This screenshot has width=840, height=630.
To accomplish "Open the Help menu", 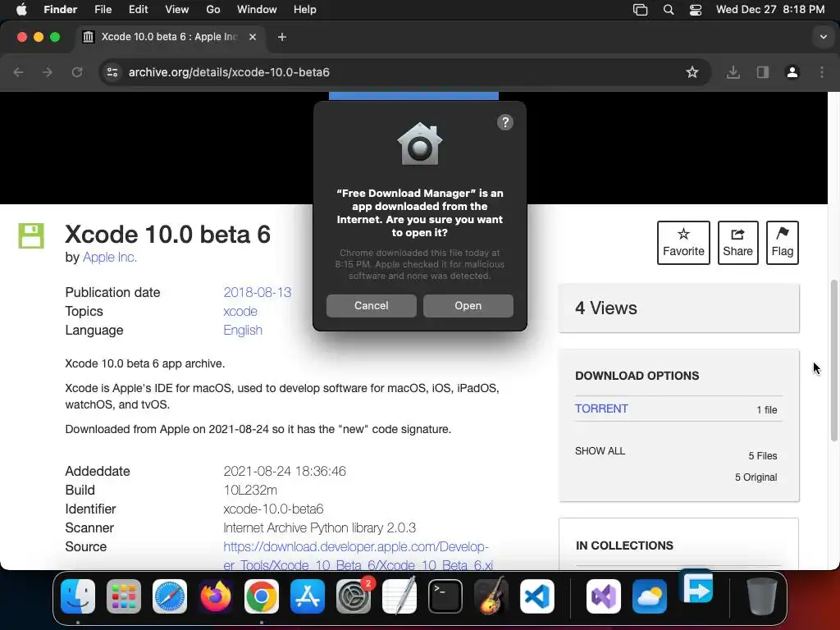I will click(305, 10).
